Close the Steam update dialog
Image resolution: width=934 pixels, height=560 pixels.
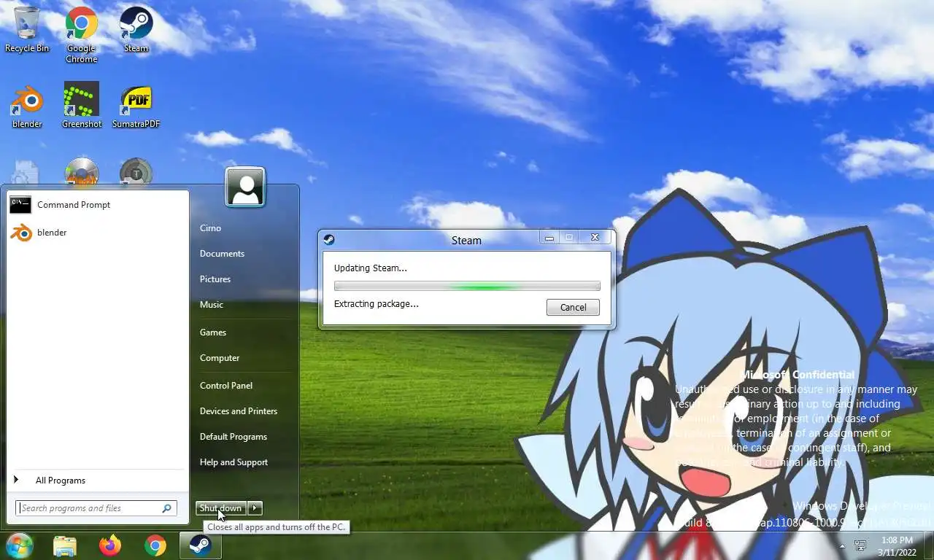pyautogui.click(x=595, y=238)
